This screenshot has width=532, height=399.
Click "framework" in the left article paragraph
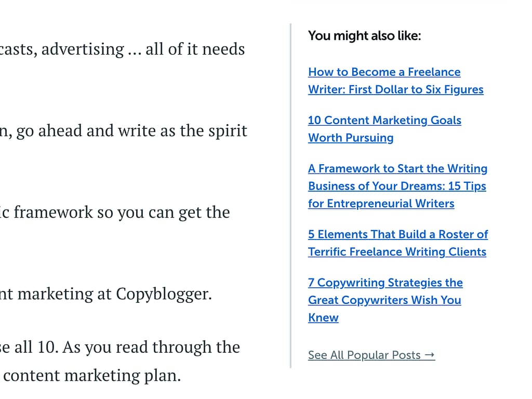56,212
